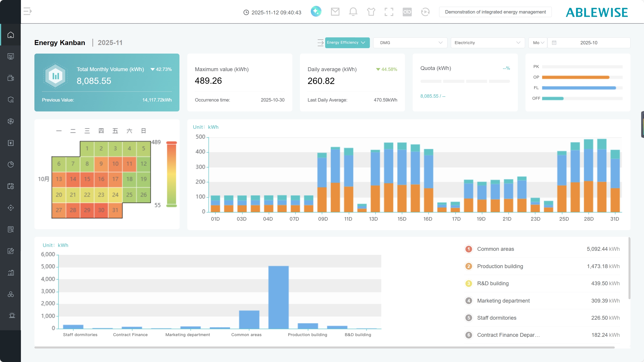Image resolution: width=644 pixels, height=362 pixels.
Task: Click the heatmap color scale legend
Action: 172,174
